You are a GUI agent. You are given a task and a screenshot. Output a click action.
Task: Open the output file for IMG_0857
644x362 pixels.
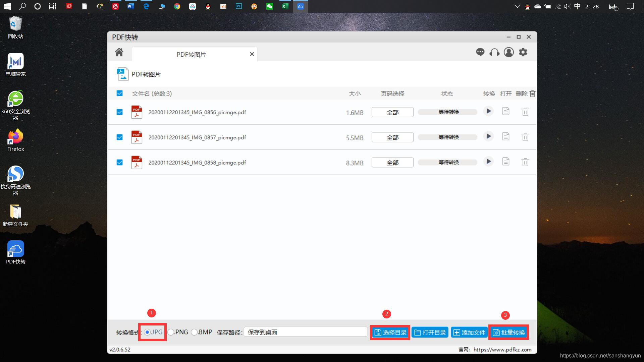(x=506, y=136)
